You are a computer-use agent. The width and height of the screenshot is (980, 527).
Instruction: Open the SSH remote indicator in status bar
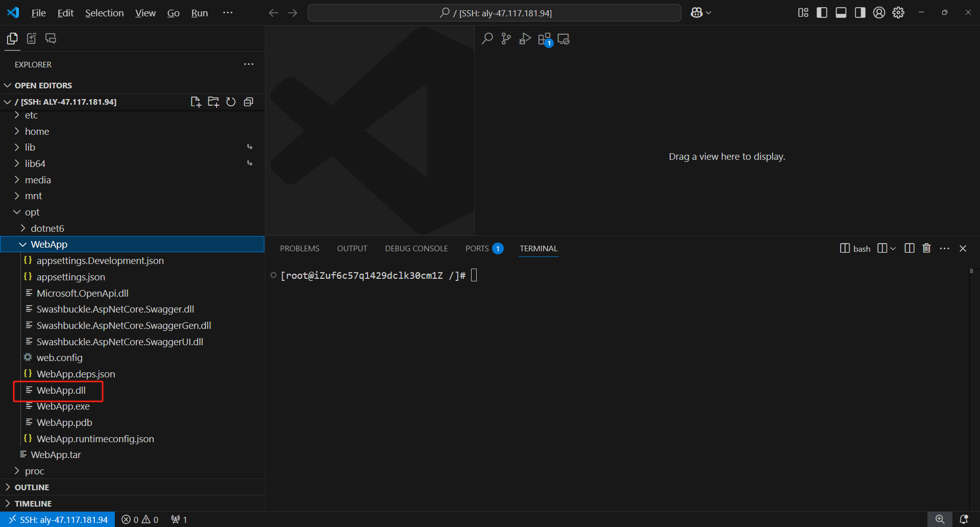coord(58,519)
